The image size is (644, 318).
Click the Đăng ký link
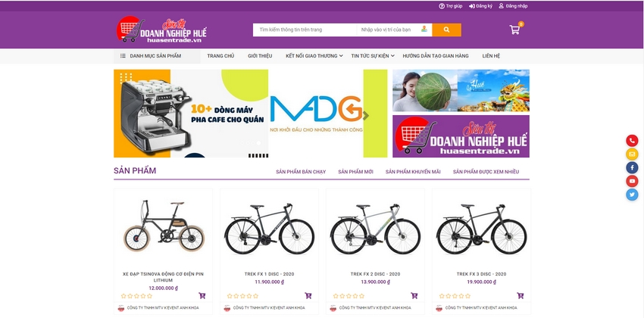(x=480, y=6)
